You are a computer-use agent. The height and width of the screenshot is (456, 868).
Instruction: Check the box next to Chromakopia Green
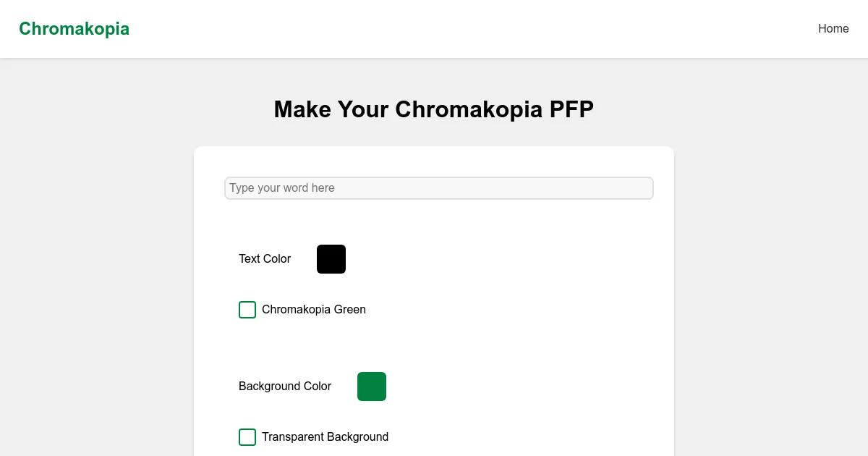click(x=247, y=309)
